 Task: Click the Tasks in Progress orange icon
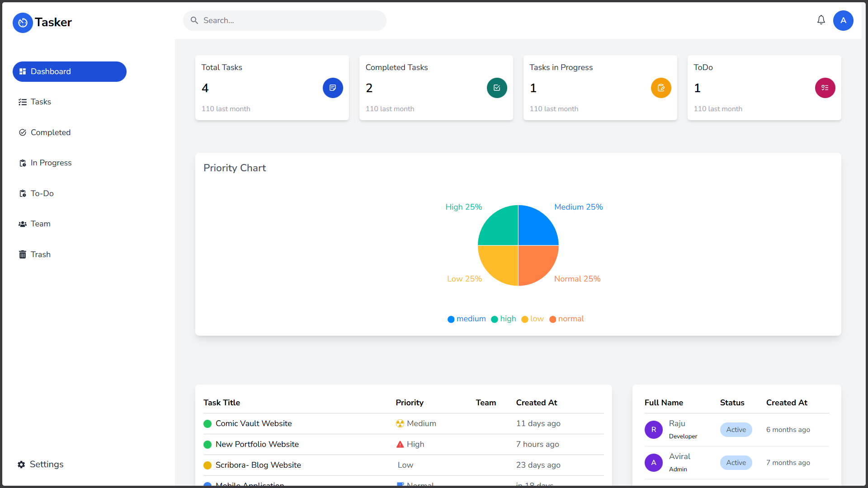click(661, 88)
